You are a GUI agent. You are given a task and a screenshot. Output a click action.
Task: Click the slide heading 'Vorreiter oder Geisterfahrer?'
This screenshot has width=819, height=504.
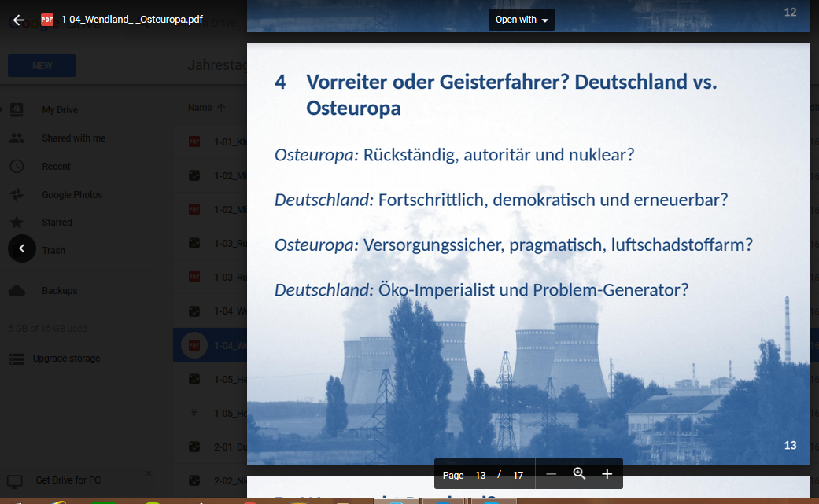[x=437, y=82]
